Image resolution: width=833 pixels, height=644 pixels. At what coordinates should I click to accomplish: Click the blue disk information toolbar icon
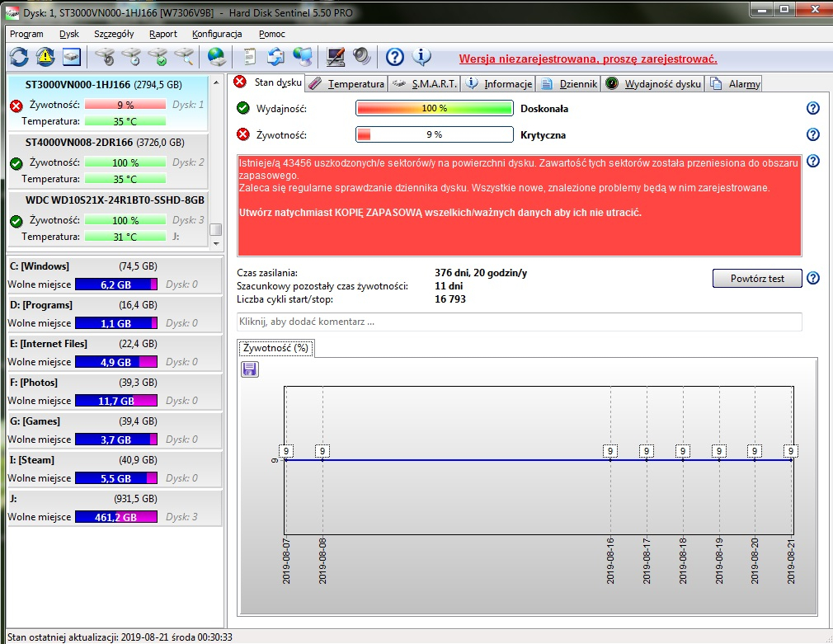click(71, 56)
